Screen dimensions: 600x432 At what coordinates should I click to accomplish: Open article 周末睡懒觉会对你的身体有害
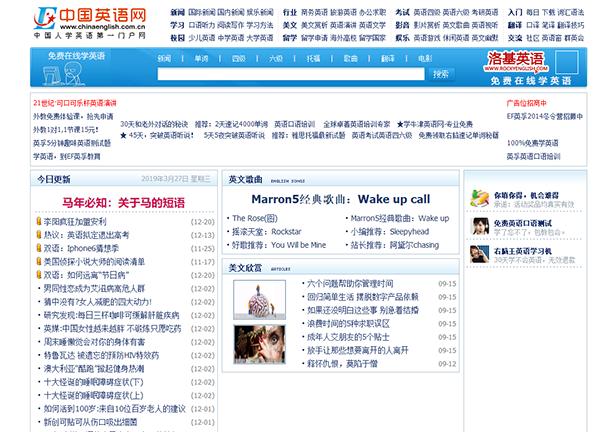click(x=94, y=342)
